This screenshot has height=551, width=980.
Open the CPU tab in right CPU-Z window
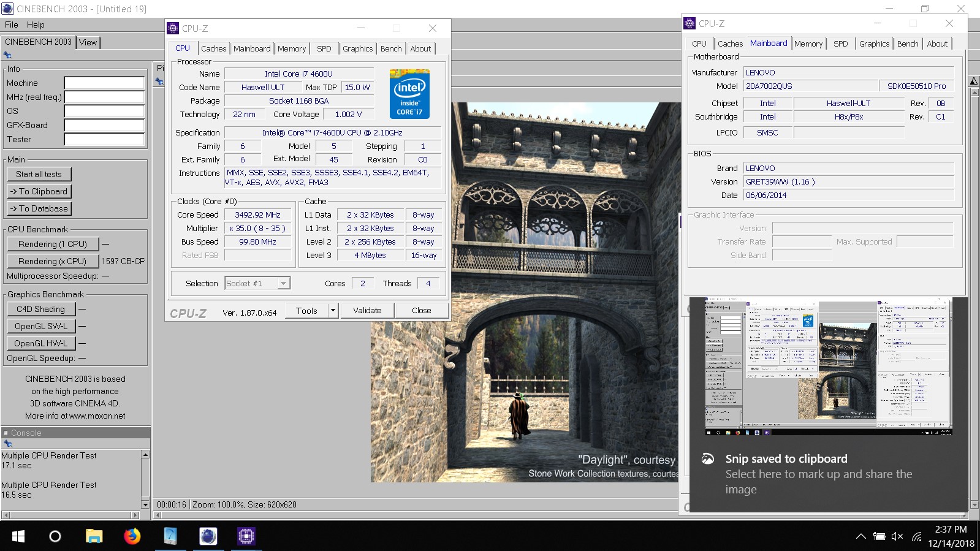click(x=699, y=44)
